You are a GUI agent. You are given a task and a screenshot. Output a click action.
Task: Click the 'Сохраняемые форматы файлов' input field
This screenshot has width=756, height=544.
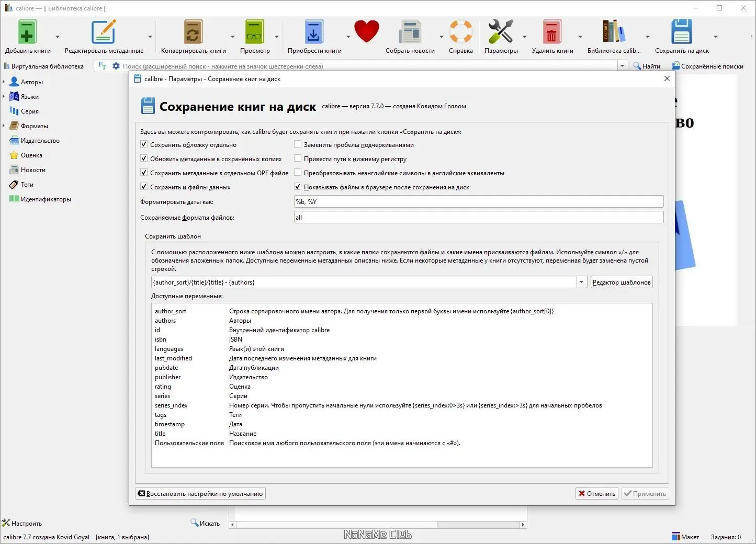(x=479, y=217)
